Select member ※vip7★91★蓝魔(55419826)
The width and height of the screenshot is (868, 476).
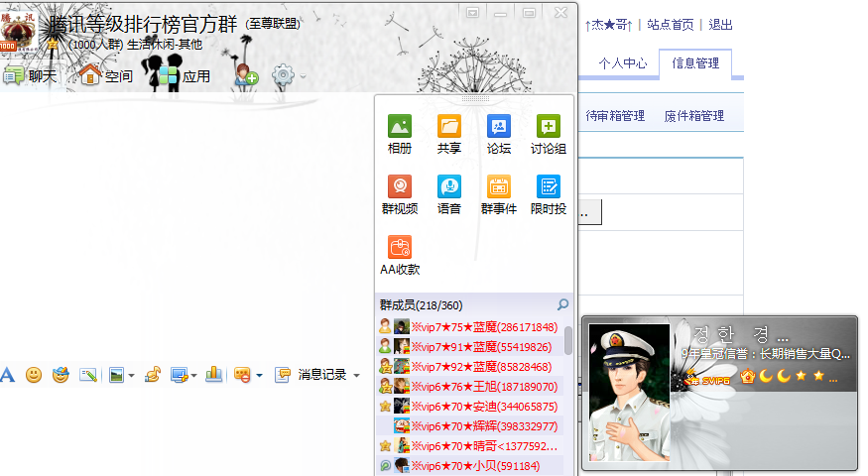(469, 347)
